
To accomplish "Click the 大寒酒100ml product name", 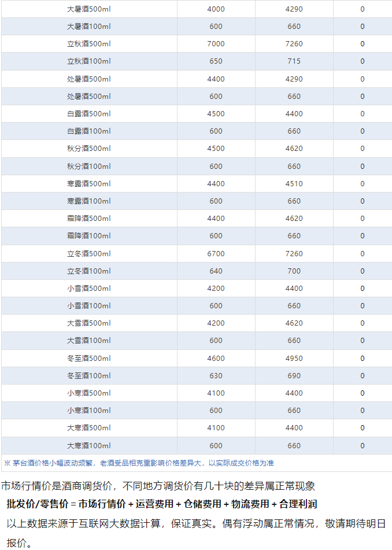I will (89, 445).
